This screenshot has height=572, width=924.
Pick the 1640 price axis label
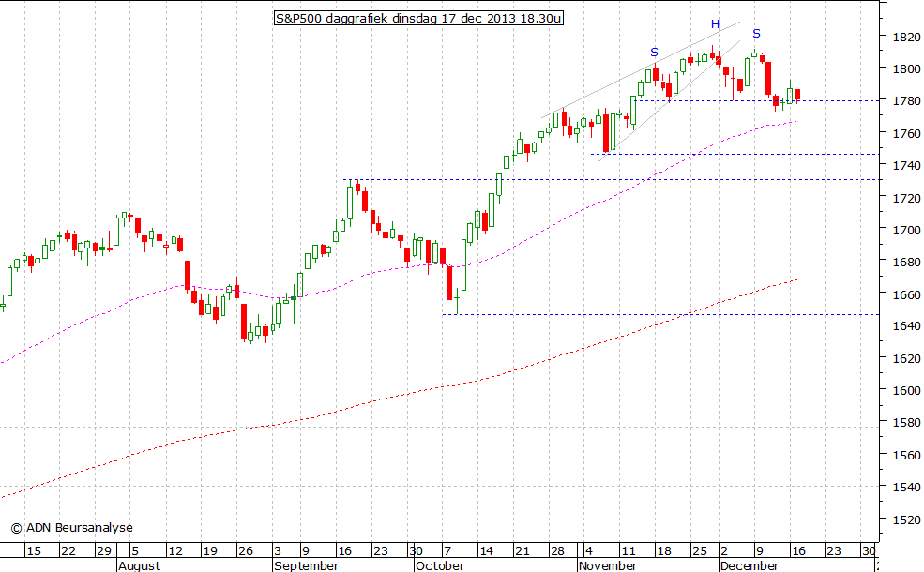coord(907,325)
